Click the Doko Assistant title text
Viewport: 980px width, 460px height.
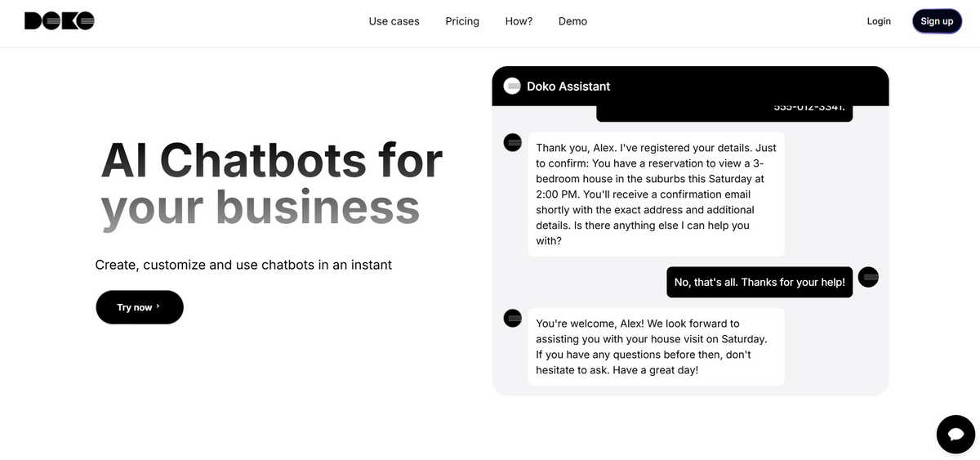coord(568,86)
